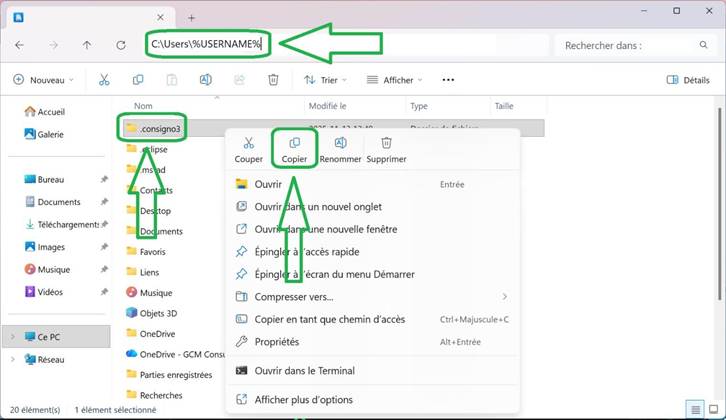Screen dimensions: 726x420
Task: Select the Liens folder
Action: (x=143, y=272)
